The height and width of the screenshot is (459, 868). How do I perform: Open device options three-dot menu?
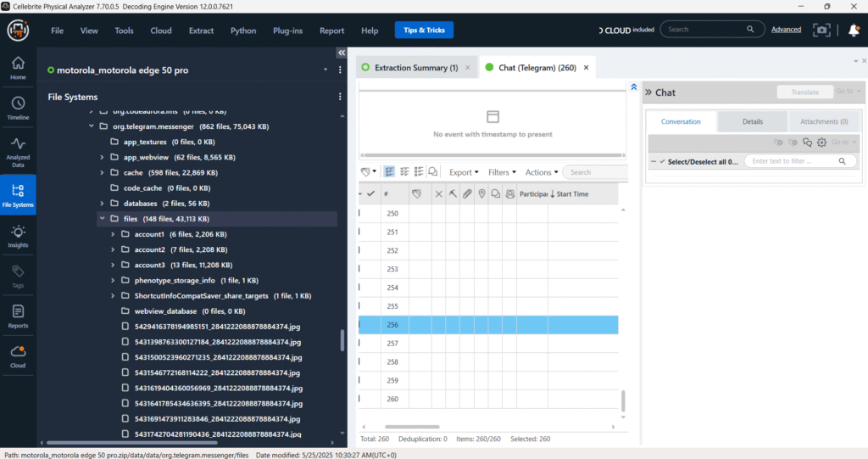click(x=340, y=70)
